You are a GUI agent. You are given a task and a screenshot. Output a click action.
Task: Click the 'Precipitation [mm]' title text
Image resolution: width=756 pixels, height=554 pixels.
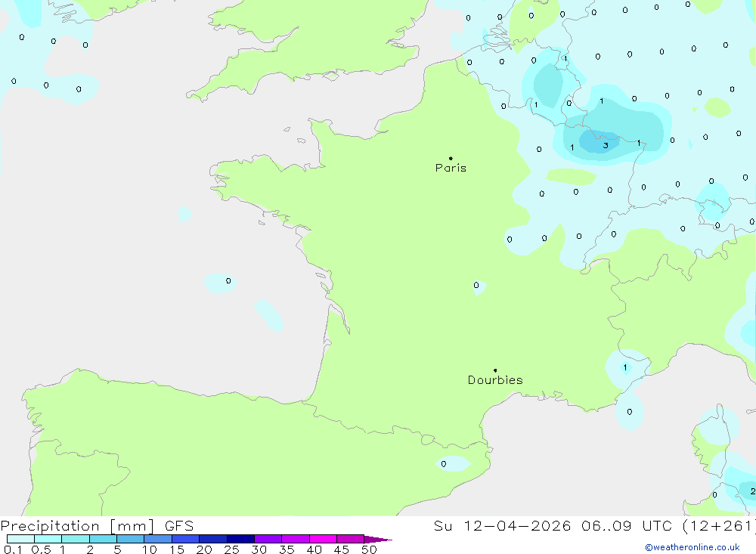click(x=77, y=526)
